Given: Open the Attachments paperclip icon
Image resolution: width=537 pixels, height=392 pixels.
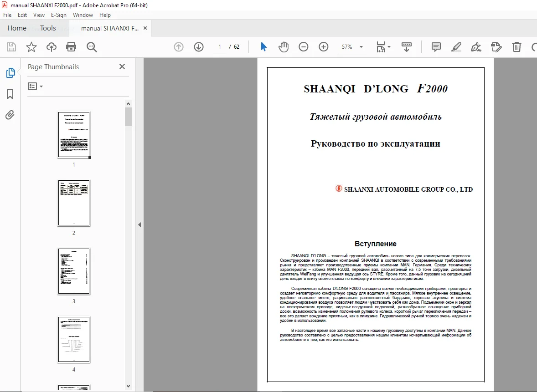Looking at the screenshot, I should click(10, 115).
